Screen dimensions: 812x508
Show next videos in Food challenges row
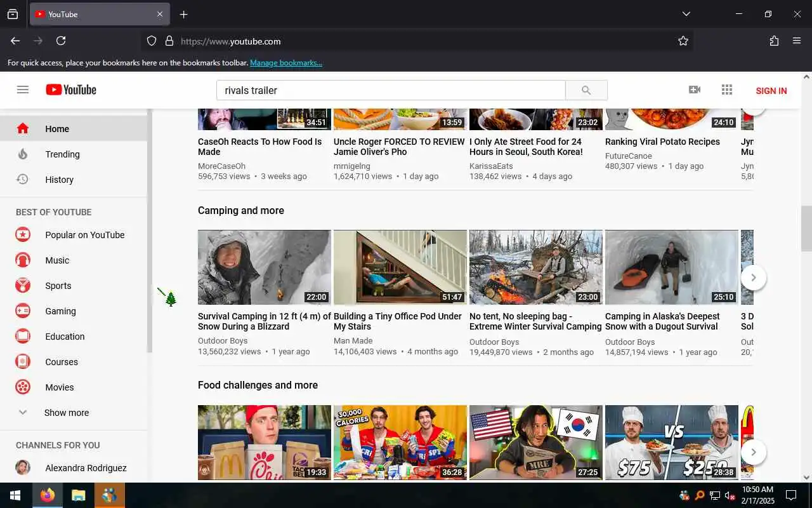coord(754,452)
